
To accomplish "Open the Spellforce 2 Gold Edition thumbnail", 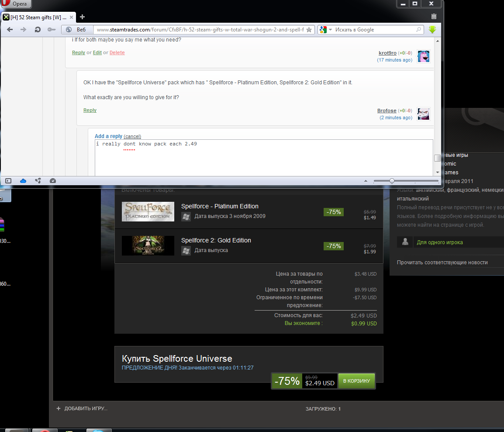I will click(x=148, y=245).
